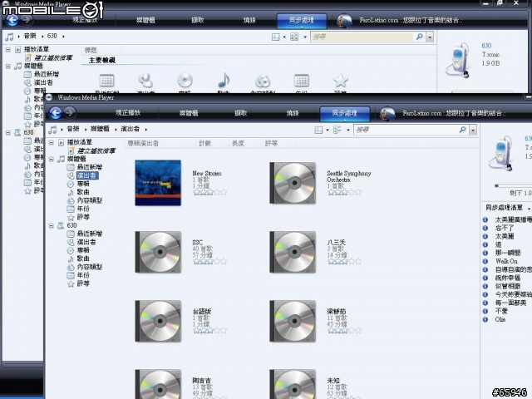Click 建立播放清單 in rear window tree
Screen dimensions: 532x399
click(x=53, y=57)
